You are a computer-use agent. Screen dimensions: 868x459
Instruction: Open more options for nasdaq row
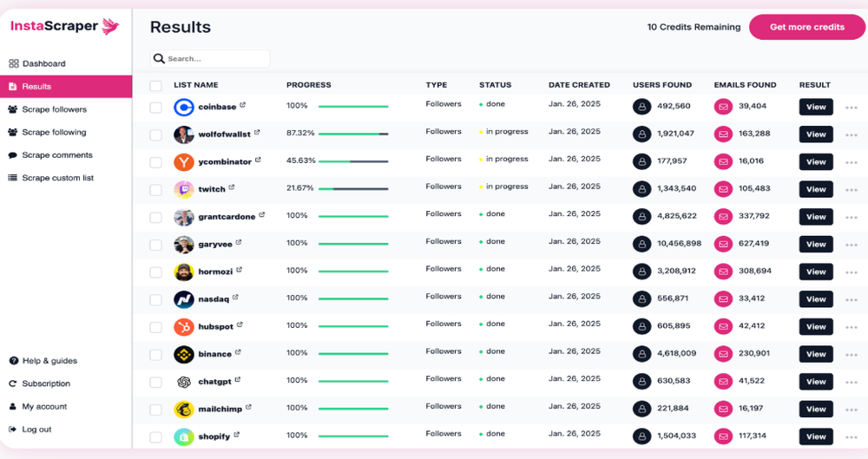[x=852, y=300]
